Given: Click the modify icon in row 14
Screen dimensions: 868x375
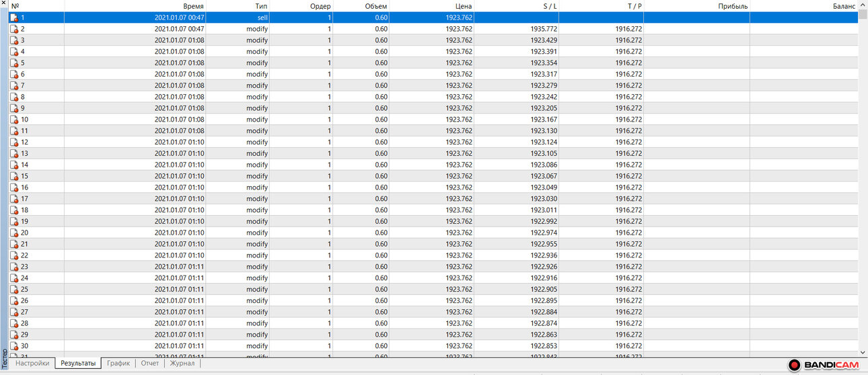Looking at the screenshot, I should [x=14, y=165].
